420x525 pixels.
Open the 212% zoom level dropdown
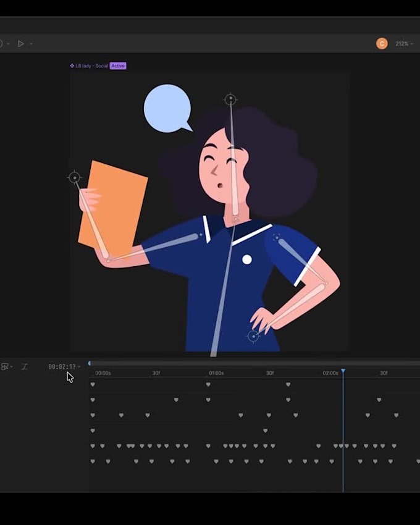pos(404,43)
